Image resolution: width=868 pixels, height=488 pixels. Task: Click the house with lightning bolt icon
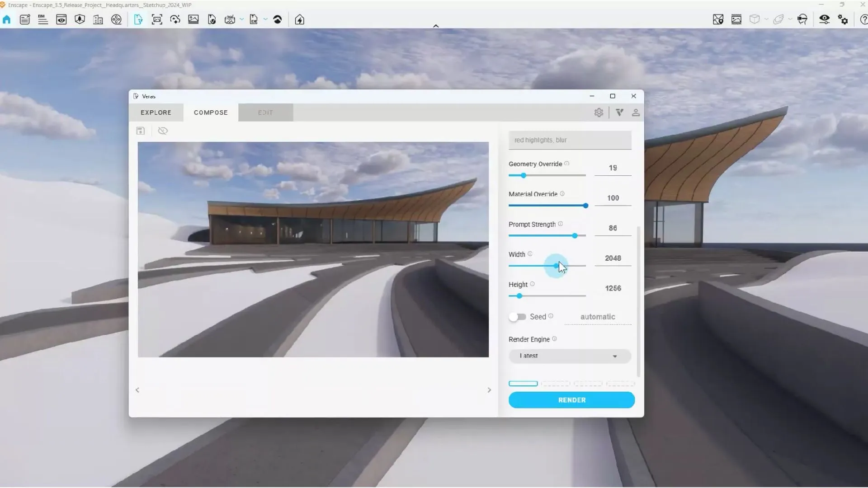[300, 19]
